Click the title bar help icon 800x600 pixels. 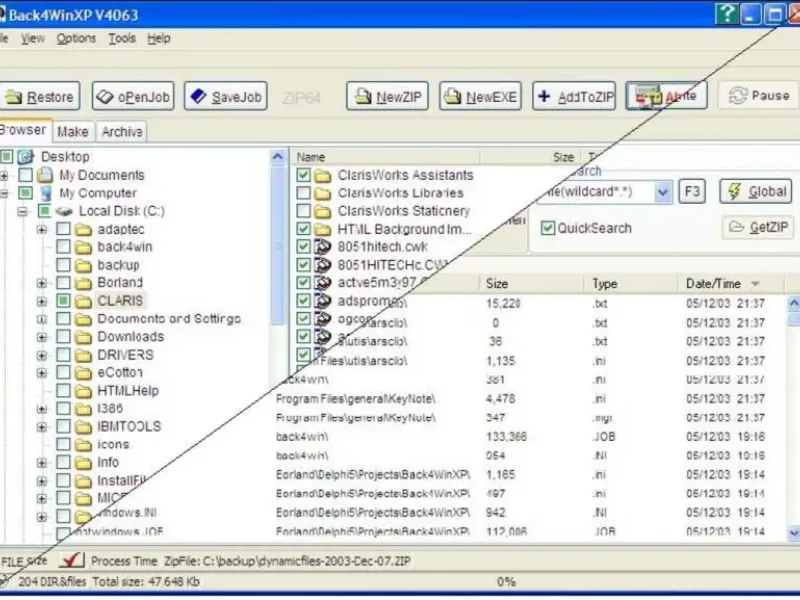pos(726,14)
